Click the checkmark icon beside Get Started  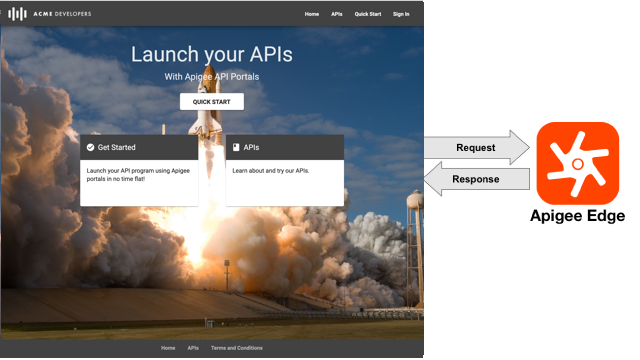[x=91, y=147]
